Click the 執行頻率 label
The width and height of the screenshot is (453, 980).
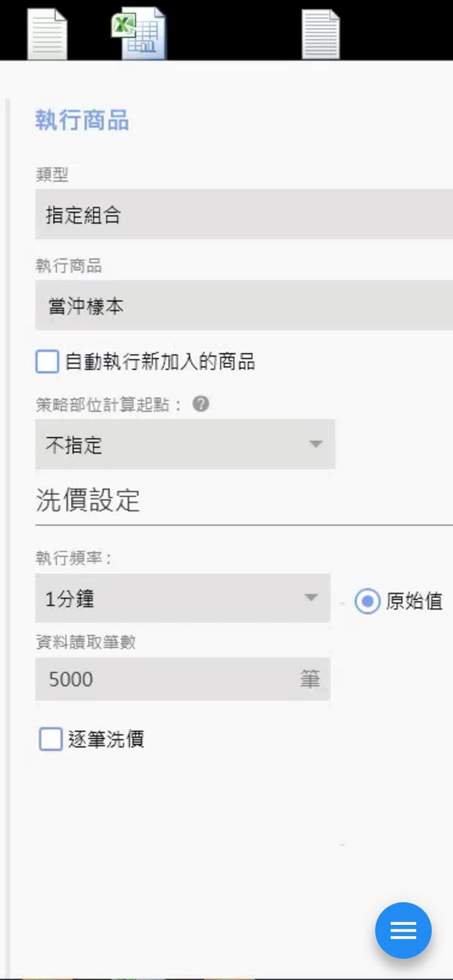point(74,558)
